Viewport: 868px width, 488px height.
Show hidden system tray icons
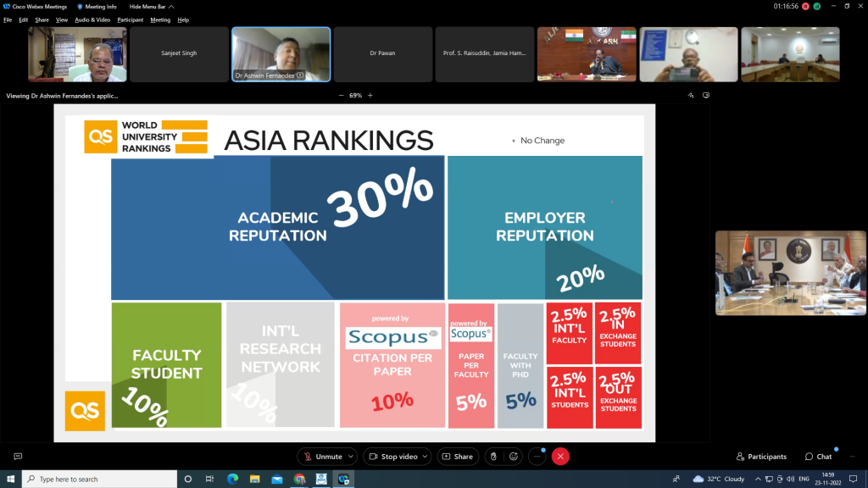coord(758,480)
